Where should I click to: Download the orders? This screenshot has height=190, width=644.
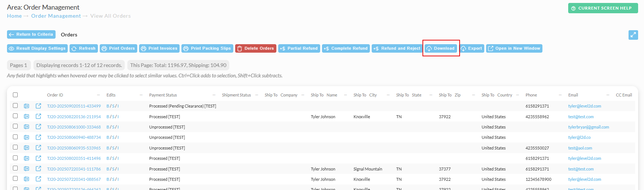(x=440, y=48)
